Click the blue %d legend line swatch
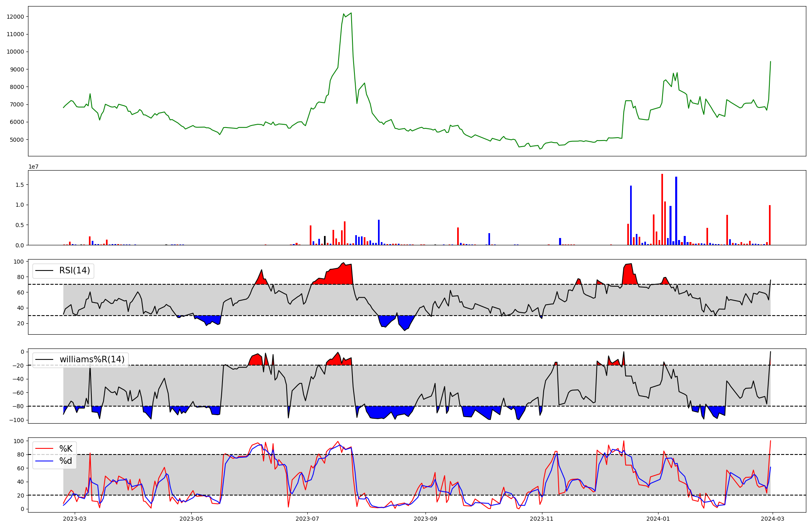Image resolution: width=812 pixels, height=528 pixels. click(x=44, y=461)
